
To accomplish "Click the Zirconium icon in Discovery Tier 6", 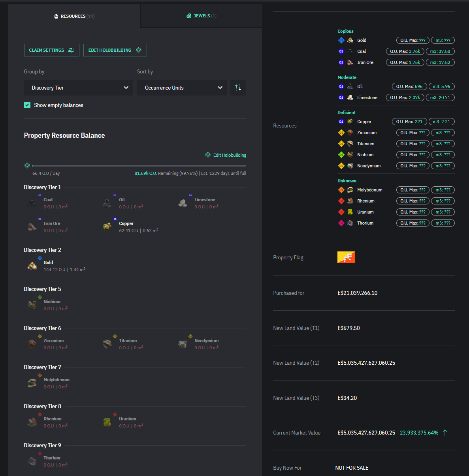I will [32, 344].
